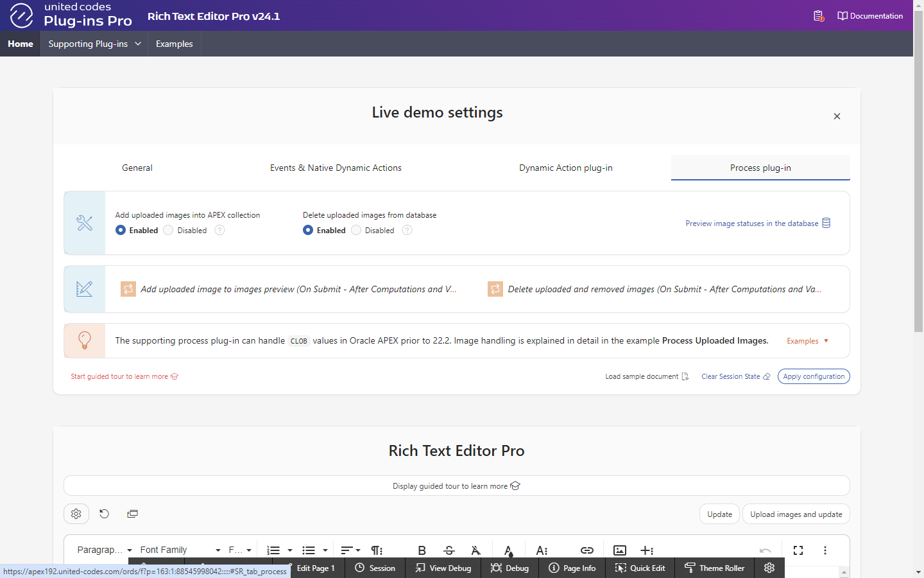Click the insert image icon
The height and width of the screenshot is (578, 924).
click(620, 550)
